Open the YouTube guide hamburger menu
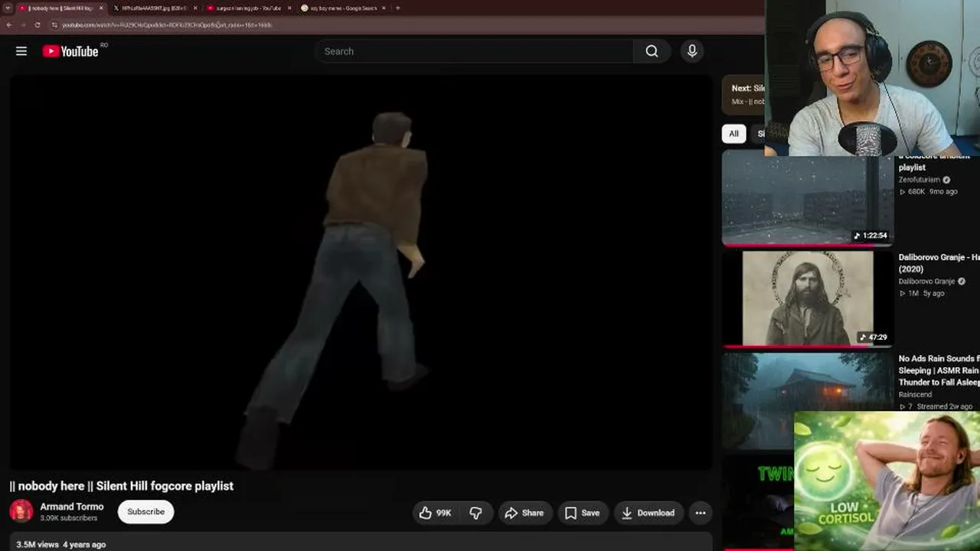Screen dimensions: 980x551 point(21,51)
